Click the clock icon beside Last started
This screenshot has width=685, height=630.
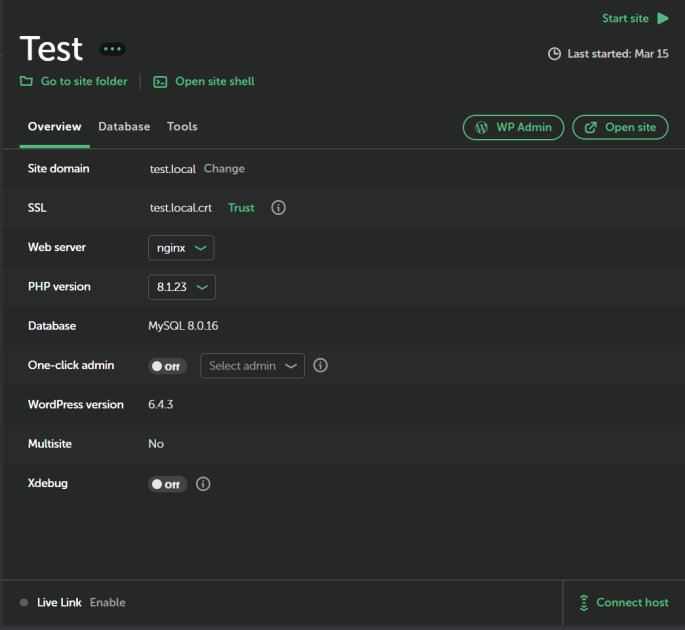[554, 54]
